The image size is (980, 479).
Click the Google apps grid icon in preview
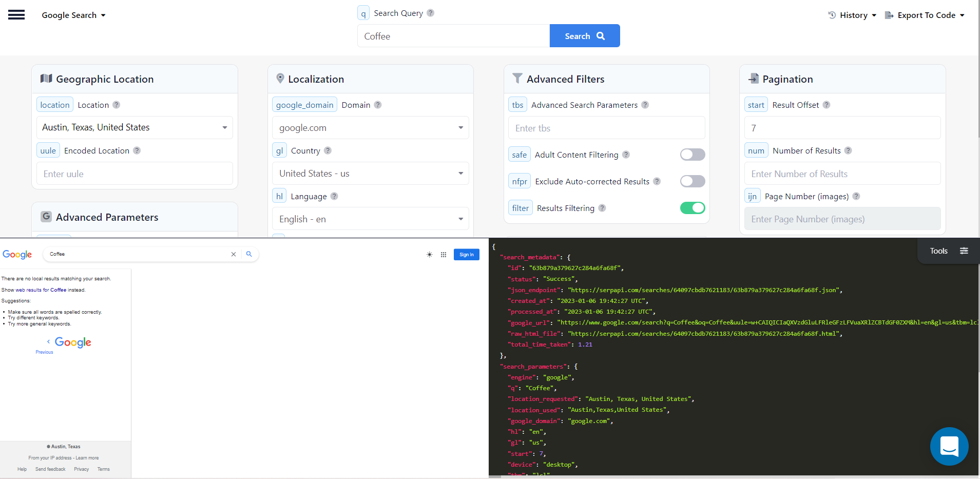(x=443, y=254)
